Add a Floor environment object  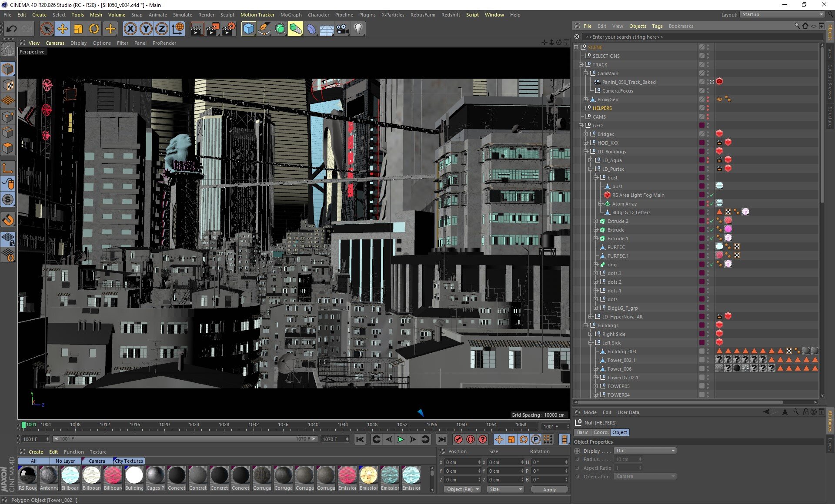tap(327, 29)
